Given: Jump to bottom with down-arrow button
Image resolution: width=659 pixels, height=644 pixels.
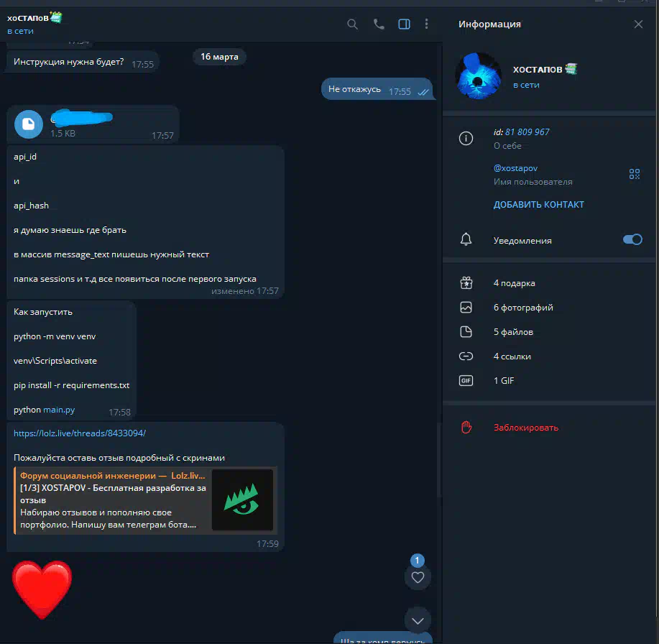Looking at the screenshot, I should (418, 620).
